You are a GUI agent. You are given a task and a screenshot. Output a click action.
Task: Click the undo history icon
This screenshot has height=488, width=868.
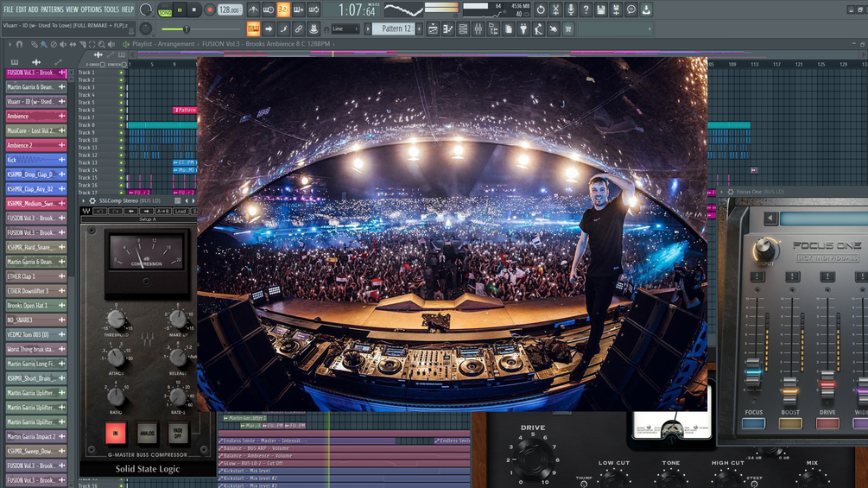click(x=541, y=10)
